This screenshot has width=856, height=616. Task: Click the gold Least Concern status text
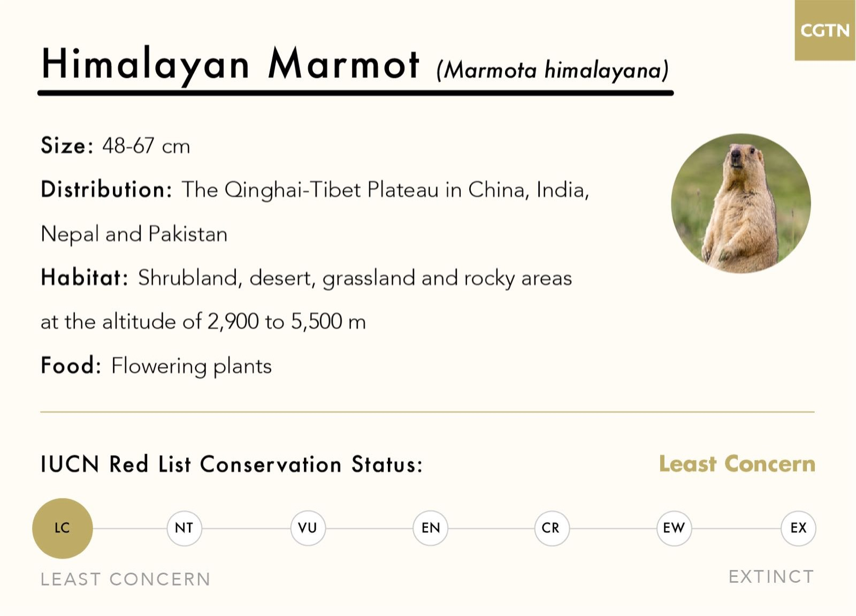click(x=737, y=464)
